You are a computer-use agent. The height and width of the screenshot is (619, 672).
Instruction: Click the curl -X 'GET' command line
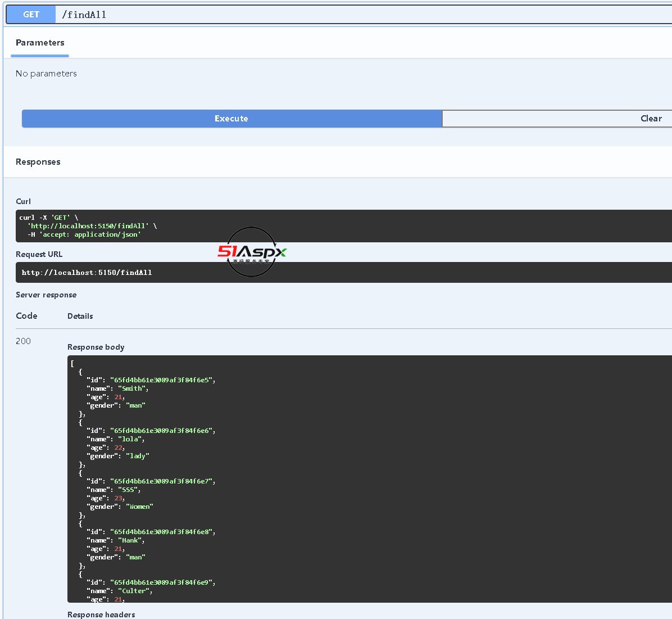tap(49, 218)
